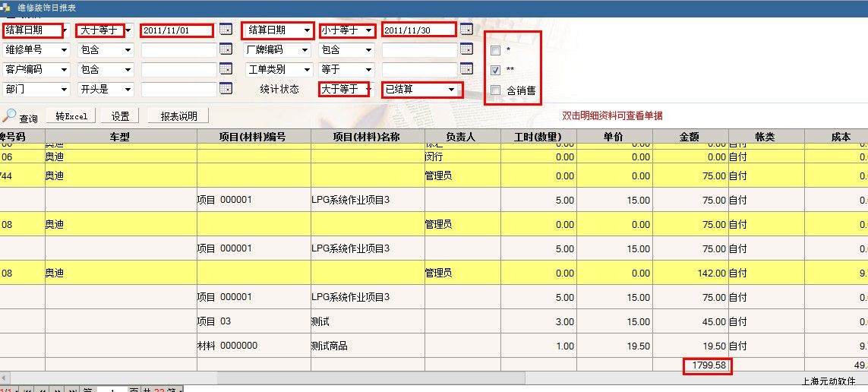Expand the 小于等于 operator dropdown
868x392 pixels.
(x=347, y=30)
